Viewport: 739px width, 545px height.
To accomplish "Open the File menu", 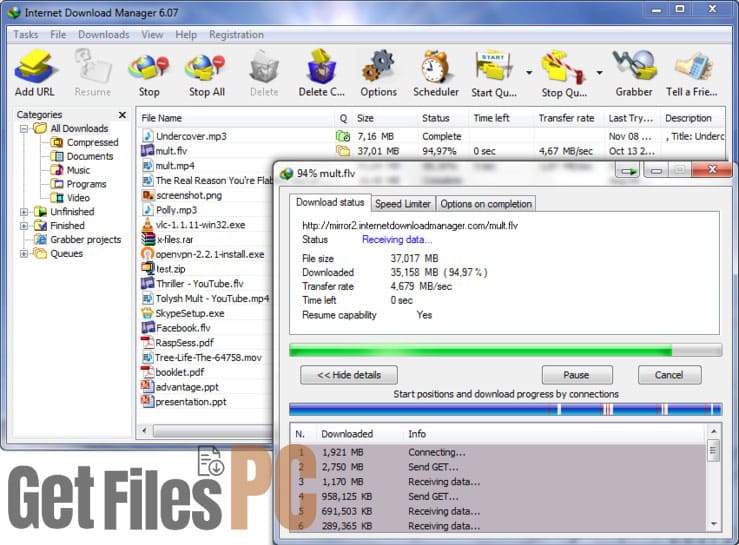I will (x=58, y=34).
